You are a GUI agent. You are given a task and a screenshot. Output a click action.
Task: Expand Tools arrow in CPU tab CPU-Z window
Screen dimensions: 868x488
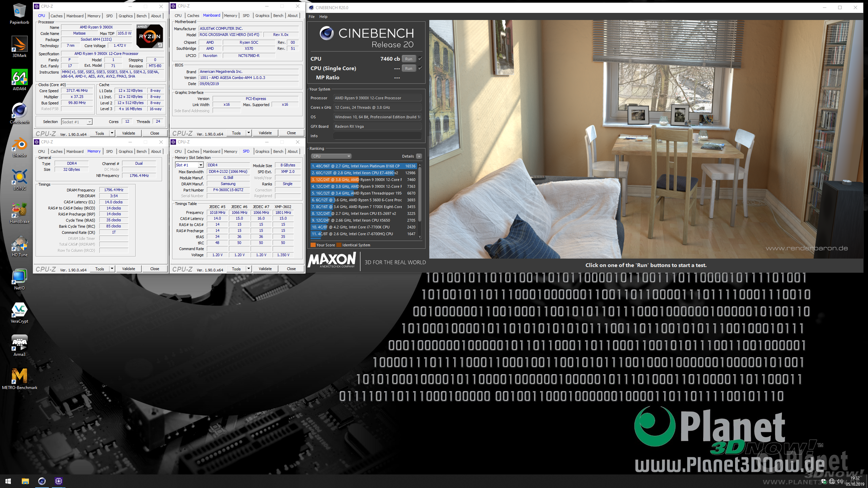point(112,133)
